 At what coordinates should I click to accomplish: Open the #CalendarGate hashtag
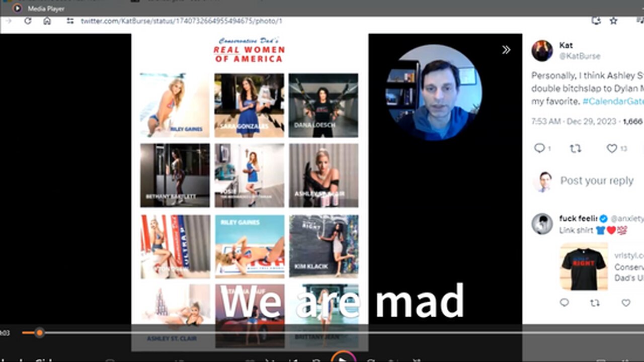pos(613,101)
